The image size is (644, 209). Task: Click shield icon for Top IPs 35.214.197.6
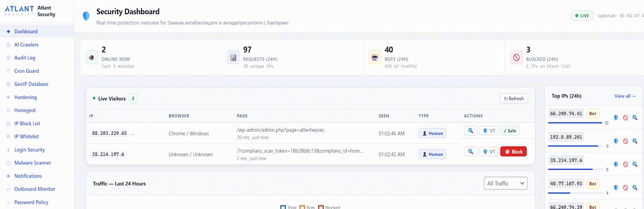(616, 164)
